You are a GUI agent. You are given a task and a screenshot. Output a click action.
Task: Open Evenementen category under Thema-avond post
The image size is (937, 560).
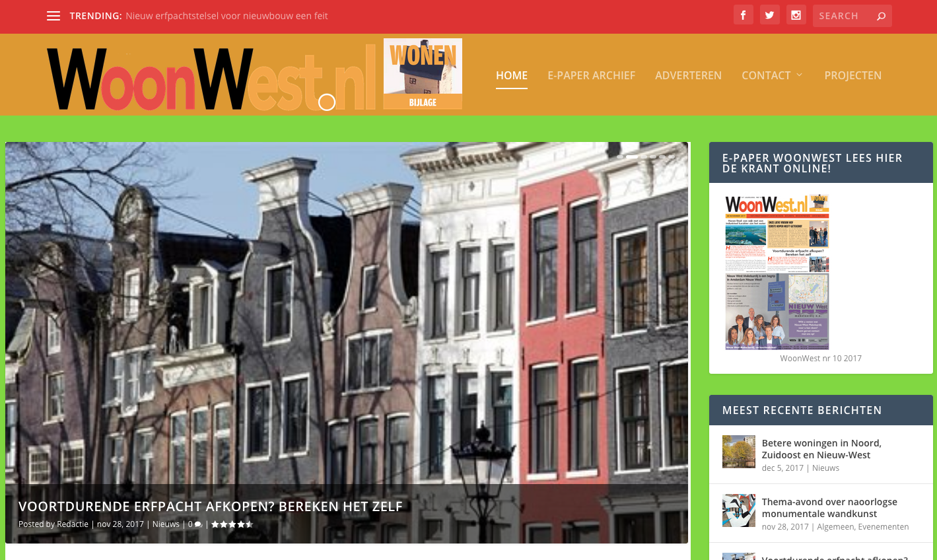click(x=884, y=527)
